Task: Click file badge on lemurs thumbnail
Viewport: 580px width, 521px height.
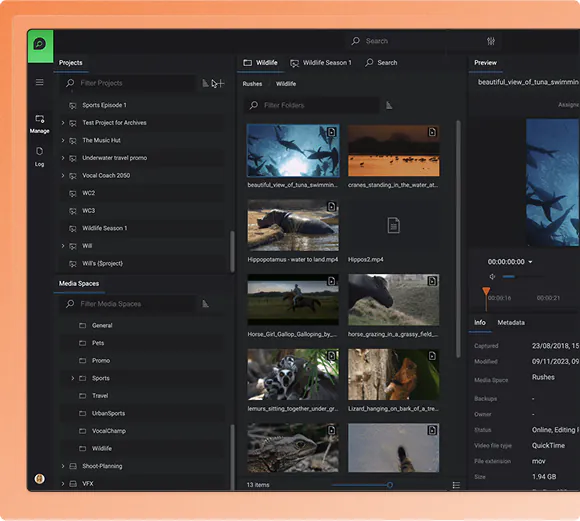Action: click(331, 356)
